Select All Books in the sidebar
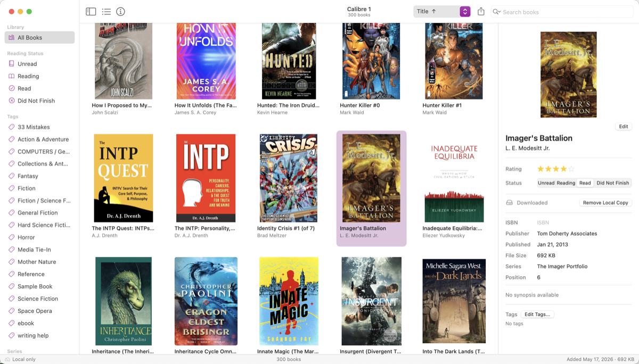 tap(39, 38)
